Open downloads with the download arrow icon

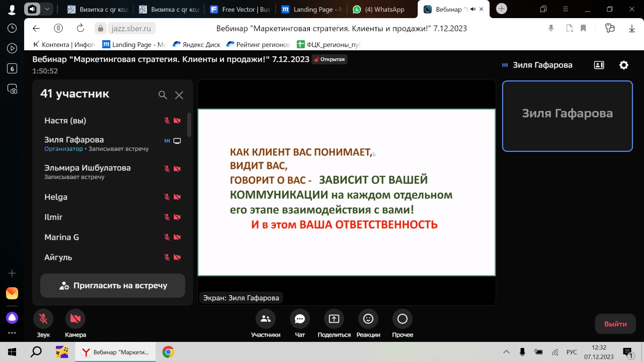[632, 28]
